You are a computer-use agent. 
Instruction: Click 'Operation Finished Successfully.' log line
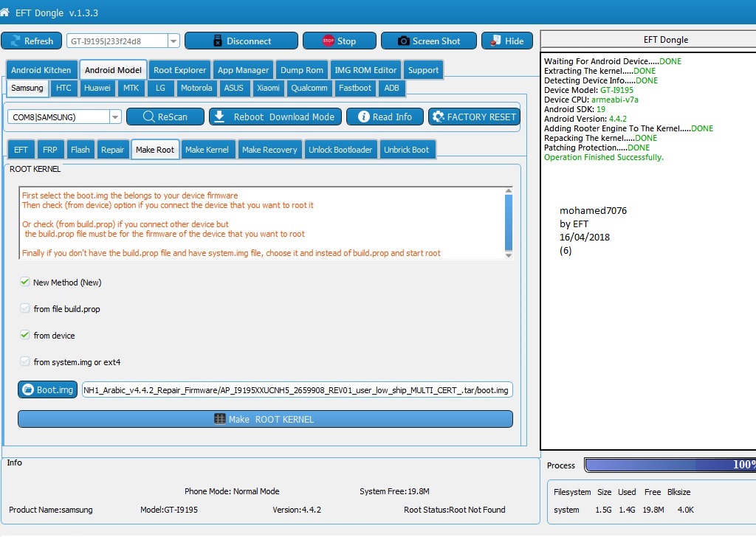pyautogui.click(x=604, y=158)
